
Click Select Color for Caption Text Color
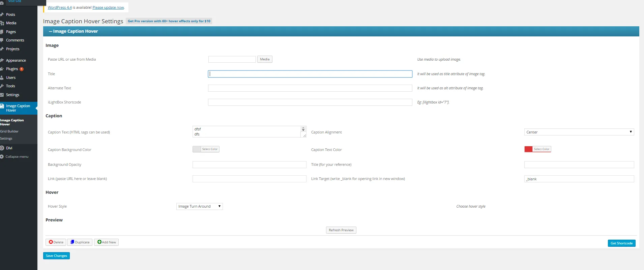point(541,149)
